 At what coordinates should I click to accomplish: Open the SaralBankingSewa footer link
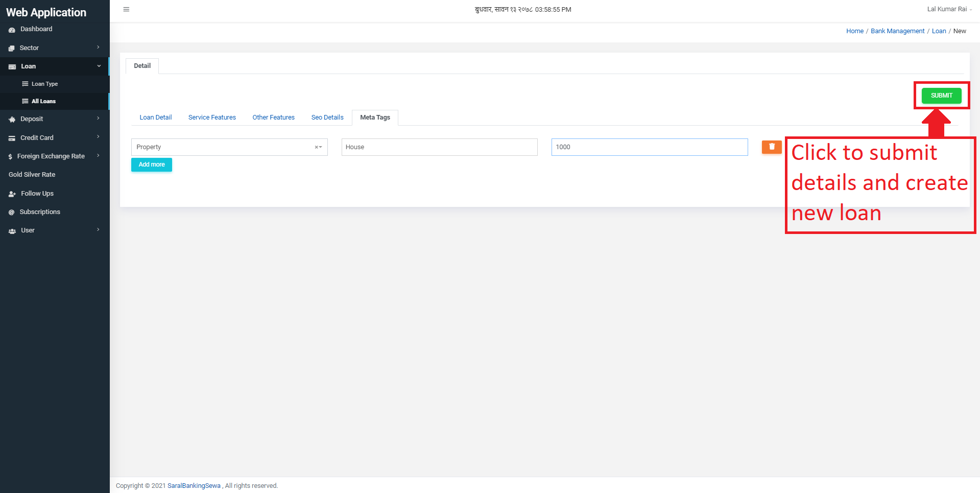click(194, 486)
